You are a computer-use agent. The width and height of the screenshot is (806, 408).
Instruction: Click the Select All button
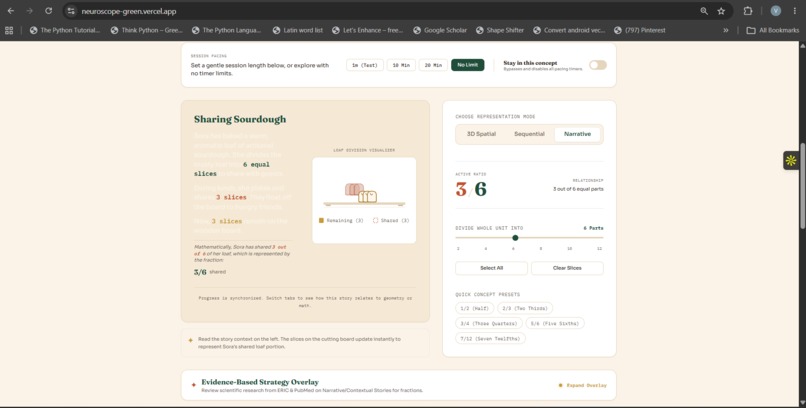491,268
